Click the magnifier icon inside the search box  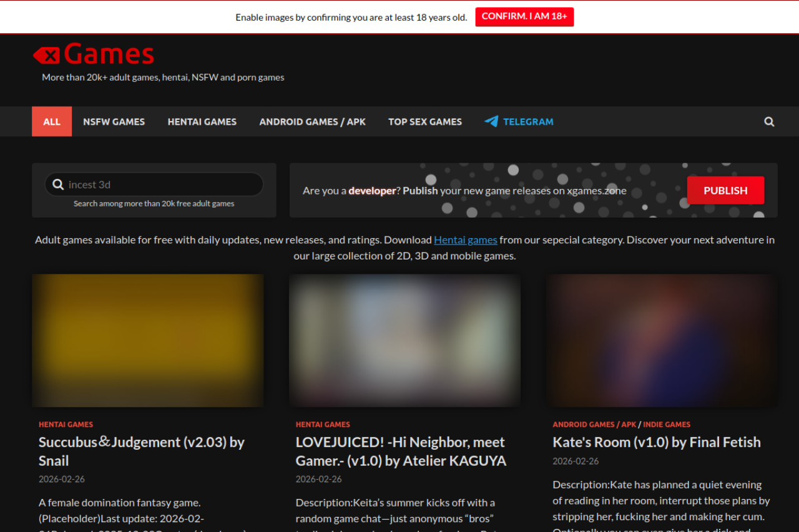click(x=58, y=185)
